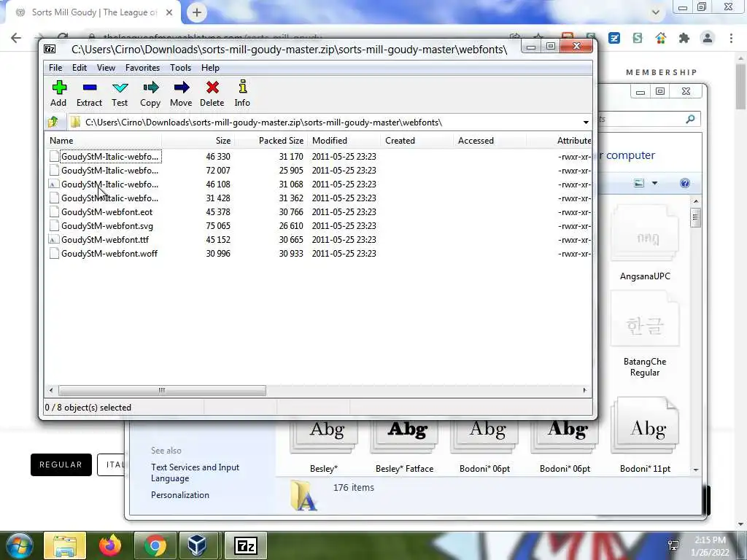Open a new Chrome tab
The width and height of the screenshot is (747, 560).
point(197,12)
